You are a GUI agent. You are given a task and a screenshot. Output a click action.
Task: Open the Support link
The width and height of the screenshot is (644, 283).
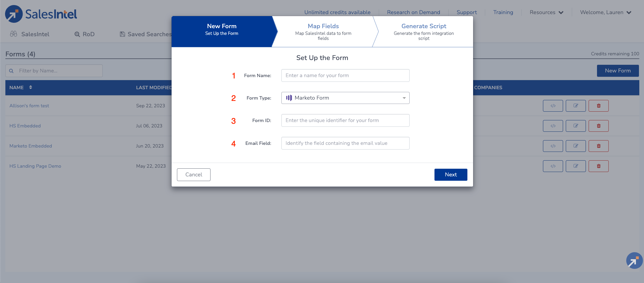(466, 12)
